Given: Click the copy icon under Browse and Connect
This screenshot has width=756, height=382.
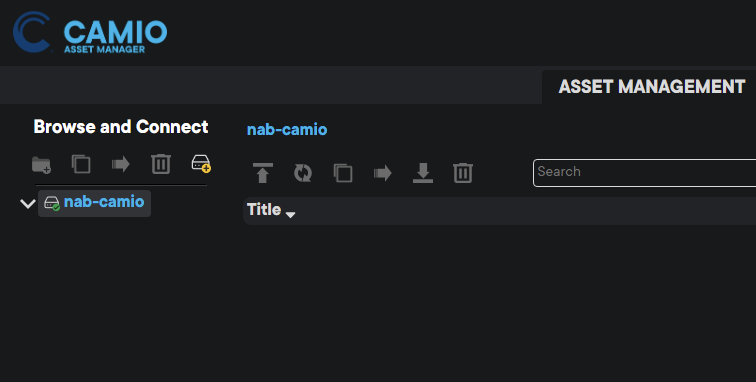Looking at the screenshot, I should (x=81, y=164).
